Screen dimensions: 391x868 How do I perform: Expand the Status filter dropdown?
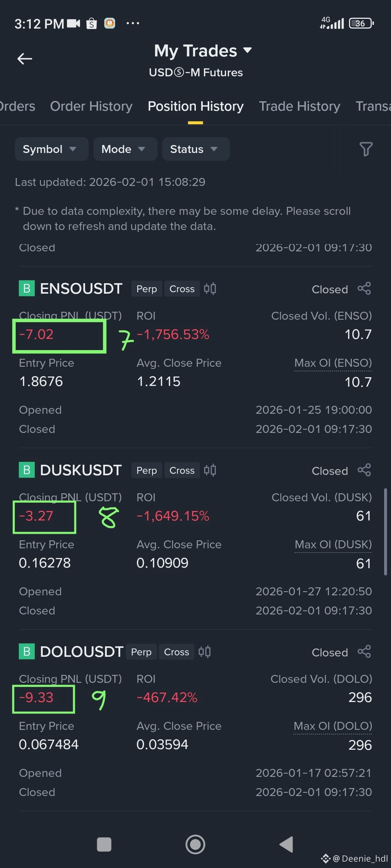point(195,149)
